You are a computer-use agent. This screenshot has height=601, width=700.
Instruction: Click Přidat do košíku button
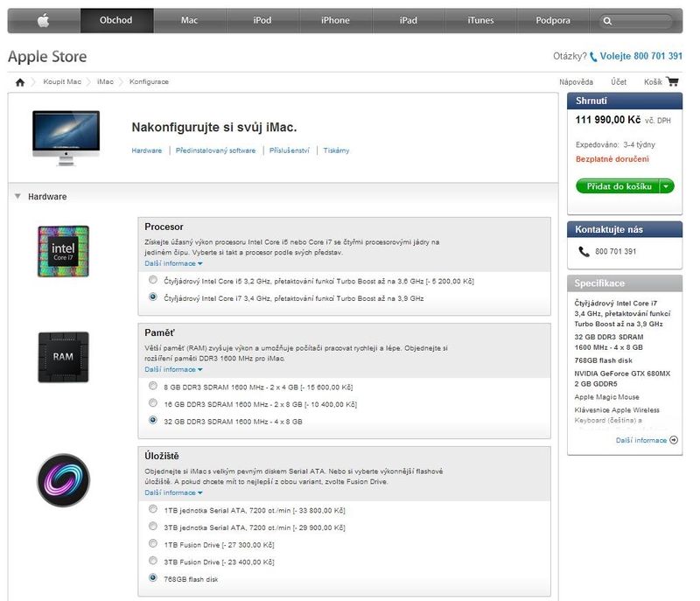tap(619, 186)
